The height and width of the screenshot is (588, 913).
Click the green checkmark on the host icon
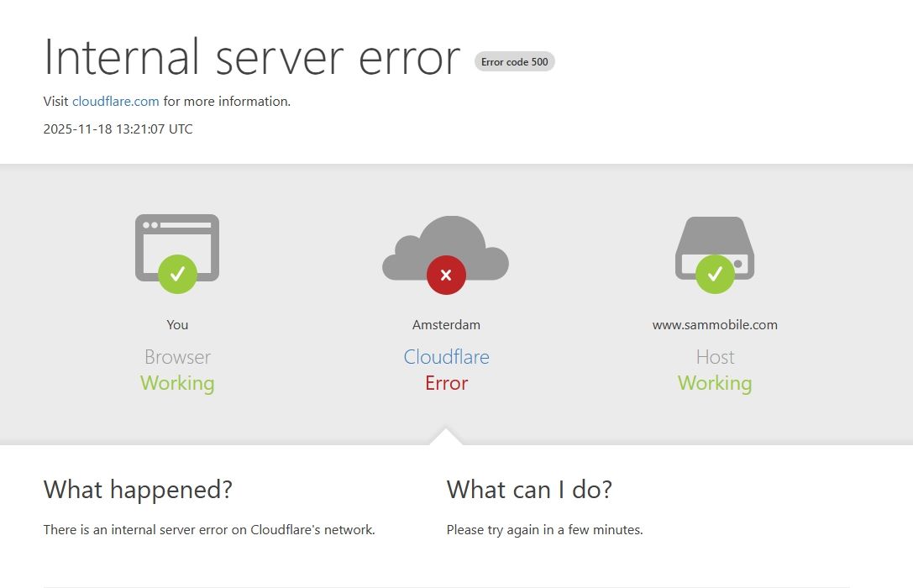[x=715, y=274]
